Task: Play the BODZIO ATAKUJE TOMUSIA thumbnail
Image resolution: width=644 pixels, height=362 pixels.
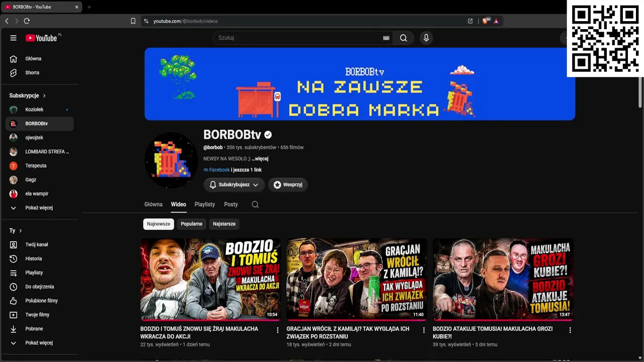Action: click(503, 279)
